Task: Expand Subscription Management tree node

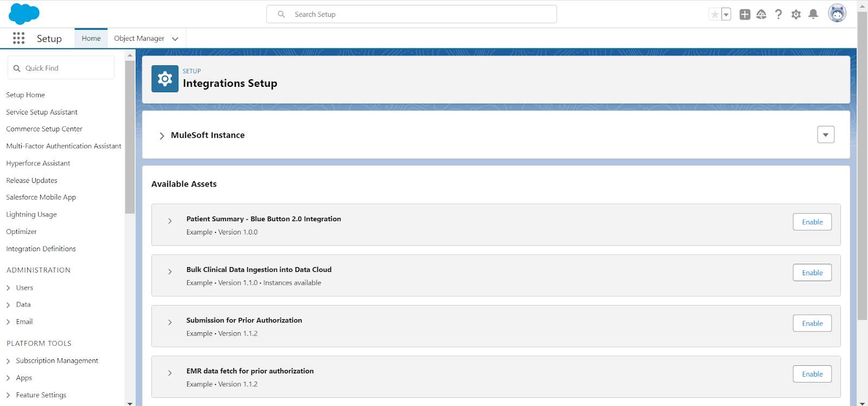Action: coord(8,361)
